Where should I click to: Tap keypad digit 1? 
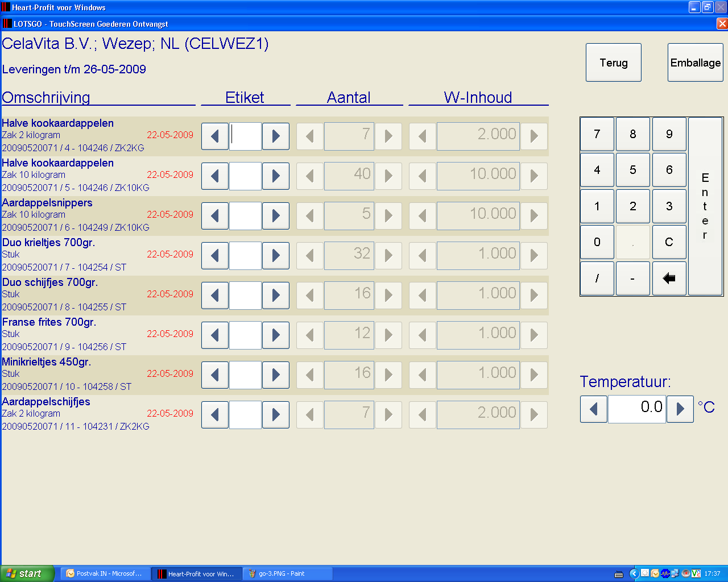click(x=597, y=206)
